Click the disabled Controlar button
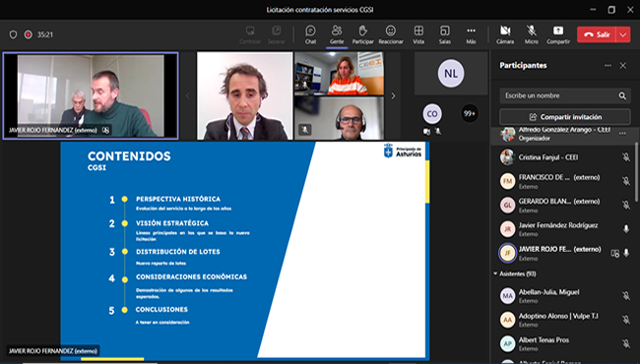 tap(250, 34)
